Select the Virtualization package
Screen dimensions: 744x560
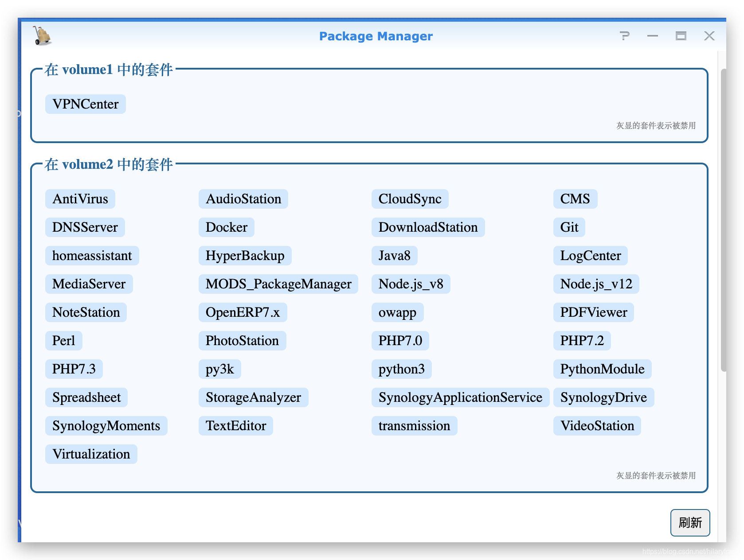click(91, 454)
